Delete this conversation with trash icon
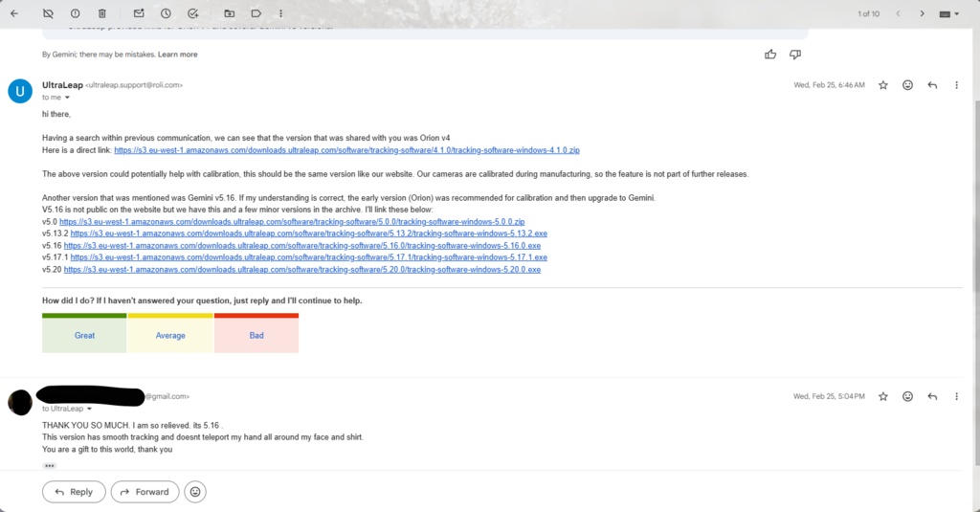 pyautogui.click(x=101, y=13)
